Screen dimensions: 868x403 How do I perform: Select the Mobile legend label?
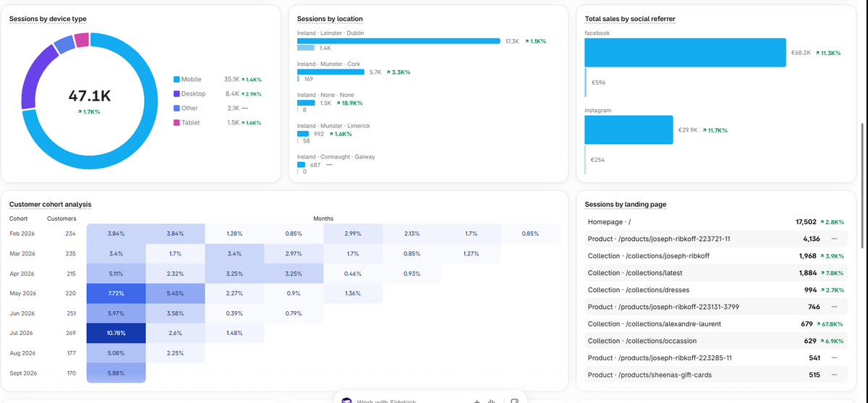pos(191,80)
